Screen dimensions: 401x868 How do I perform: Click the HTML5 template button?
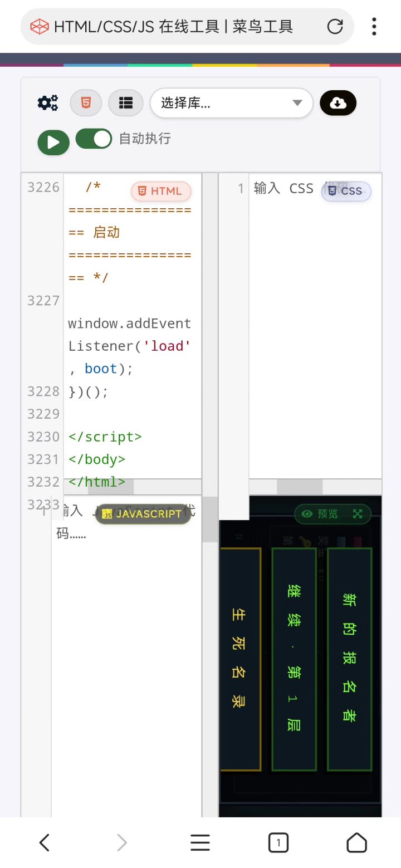(86, 103)
